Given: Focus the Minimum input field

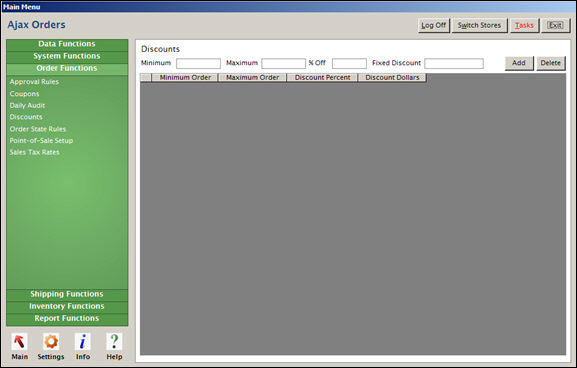Looking at the screenshot, I should point(198,63).
